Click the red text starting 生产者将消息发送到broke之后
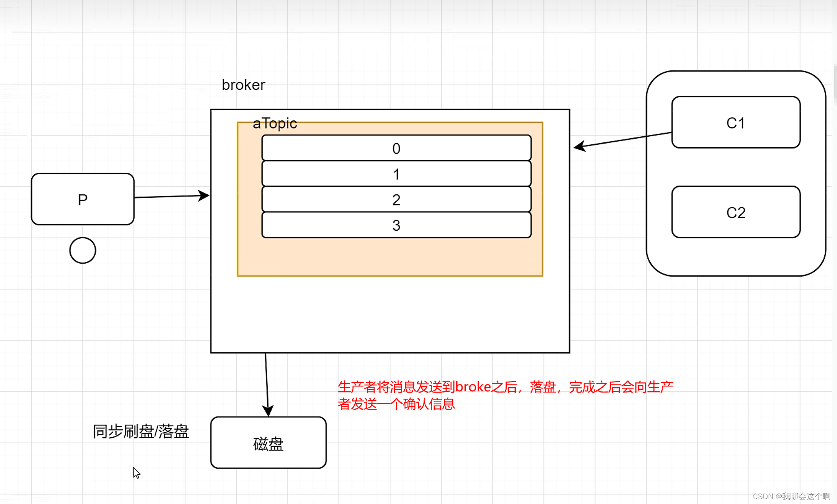The image size is (837, 504). (506, 387)
